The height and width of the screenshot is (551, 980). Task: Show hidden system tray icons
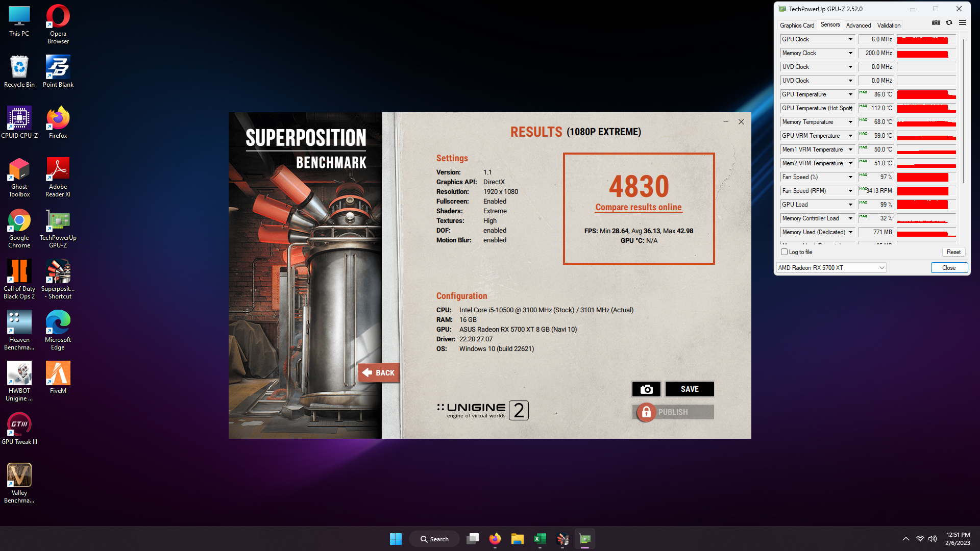pyautogui.click(x=906, y=539)
